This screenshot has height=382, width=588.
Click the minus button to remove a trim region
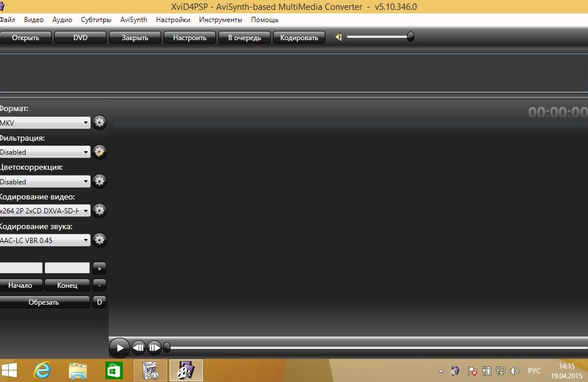click(100, 285)
